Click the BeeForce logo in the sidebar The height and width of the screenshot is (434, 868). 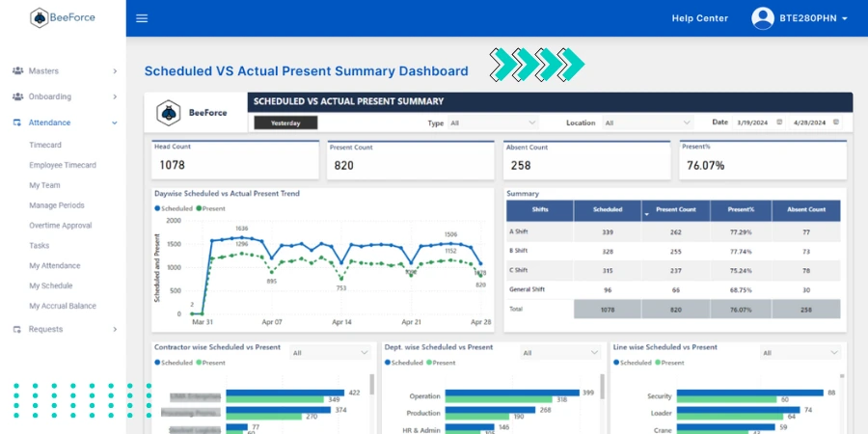point(64,17)
